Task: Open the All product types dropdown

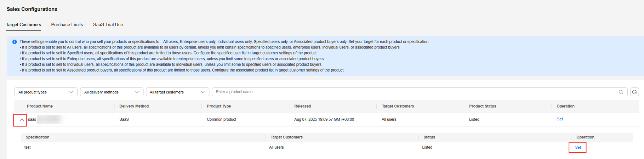Action: click(46, 92)
